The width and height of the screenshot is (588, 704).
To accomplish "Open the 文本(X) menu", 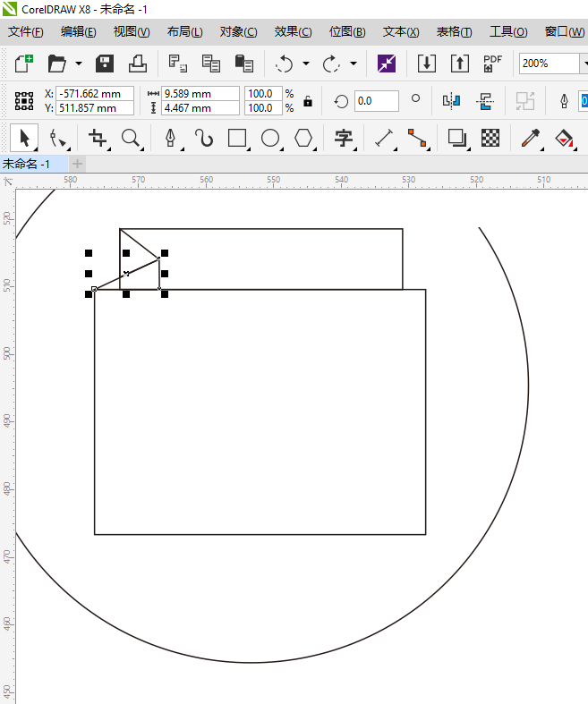I will point(400,31).
